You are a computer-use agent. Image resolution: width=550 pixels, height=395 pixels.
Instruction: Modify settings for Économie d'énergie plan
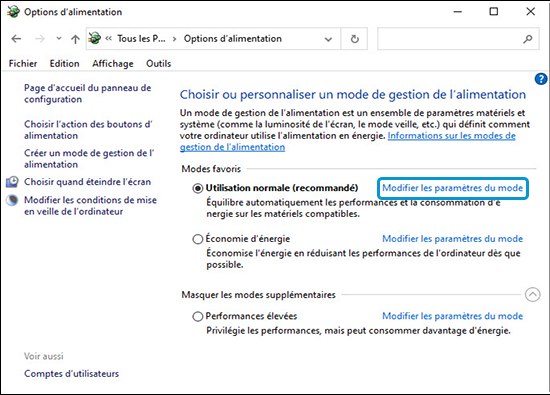[452, 239]
